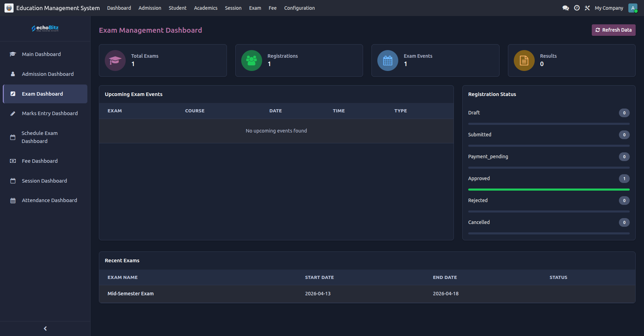Click the debug tools wrench icon
The image size is (644, 336).
click(587, 8)
